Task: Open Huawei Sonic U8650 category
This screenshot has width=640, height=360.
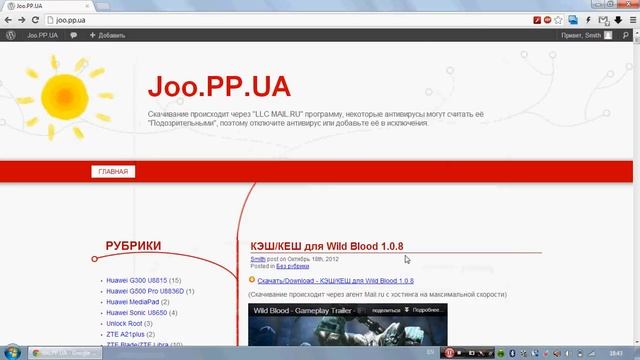Action: [x=137, y=313]
